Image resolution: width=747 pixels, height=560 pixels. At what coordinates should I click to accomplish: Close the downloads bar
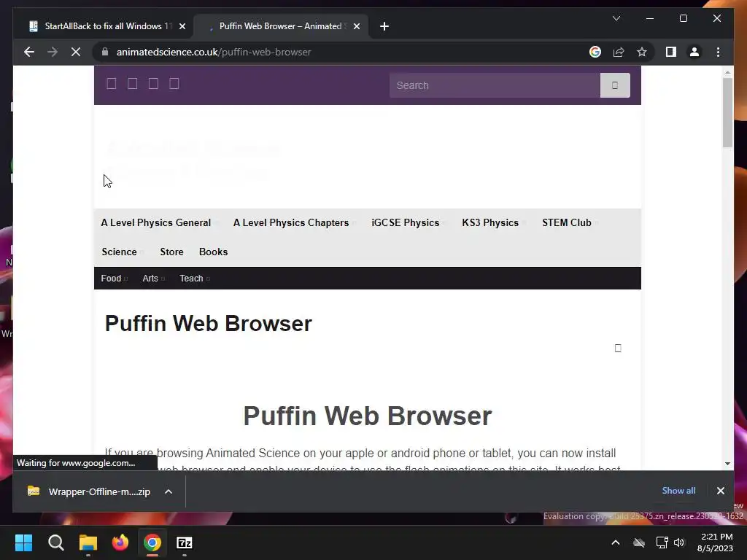click(720, 491)
